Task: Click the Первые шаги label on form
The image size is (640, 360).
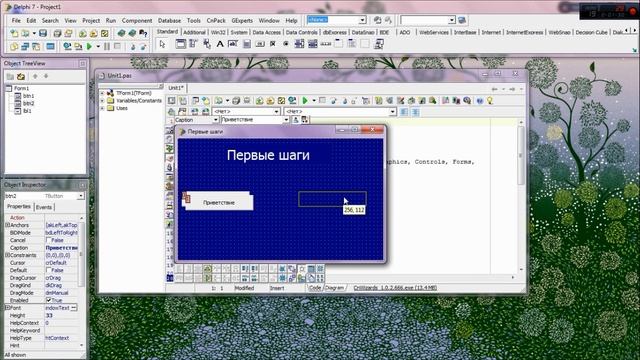Action: pyautogui.click(x=268, y=155)
